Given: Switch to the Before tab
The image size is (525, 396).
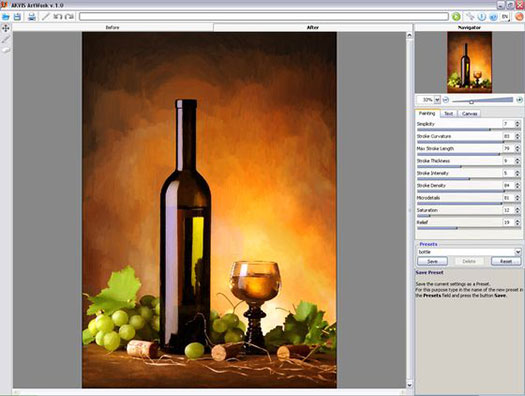Looking at the screenshot, I should coord(112,27).
